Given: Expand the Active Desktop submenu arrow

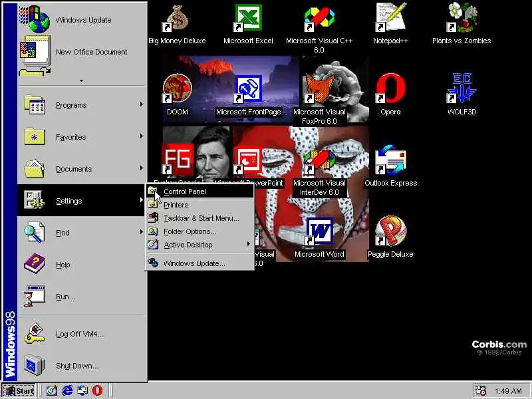Looking at the screenshot, I should point(248,244).
